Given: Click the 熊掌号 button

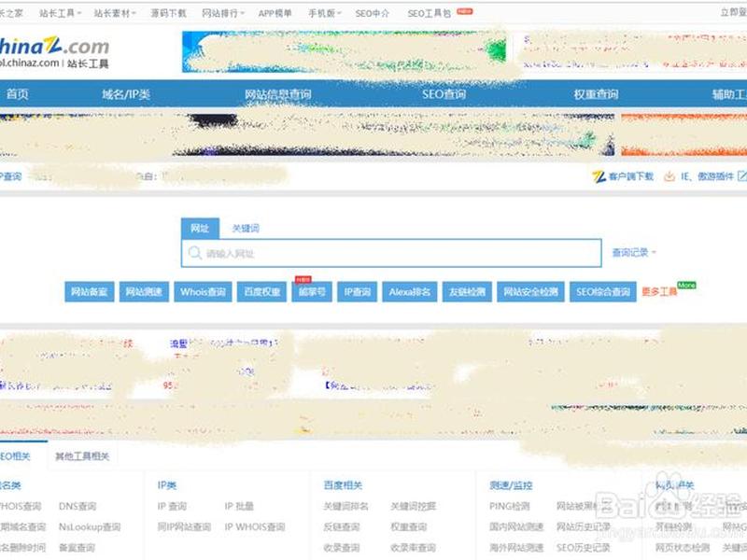Looking at the screenshot, I should 312,291.
